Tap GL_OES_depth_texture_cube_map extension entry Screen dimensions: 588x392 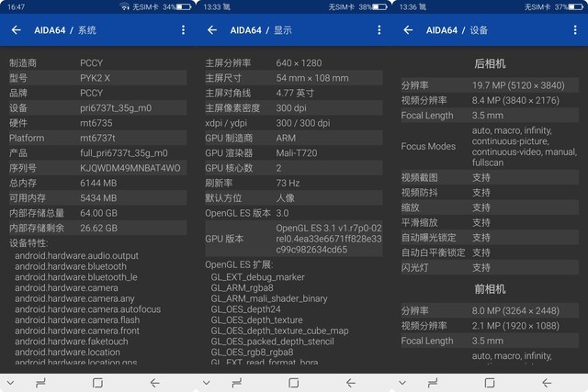pyautogui.click(x=279, y=330)
